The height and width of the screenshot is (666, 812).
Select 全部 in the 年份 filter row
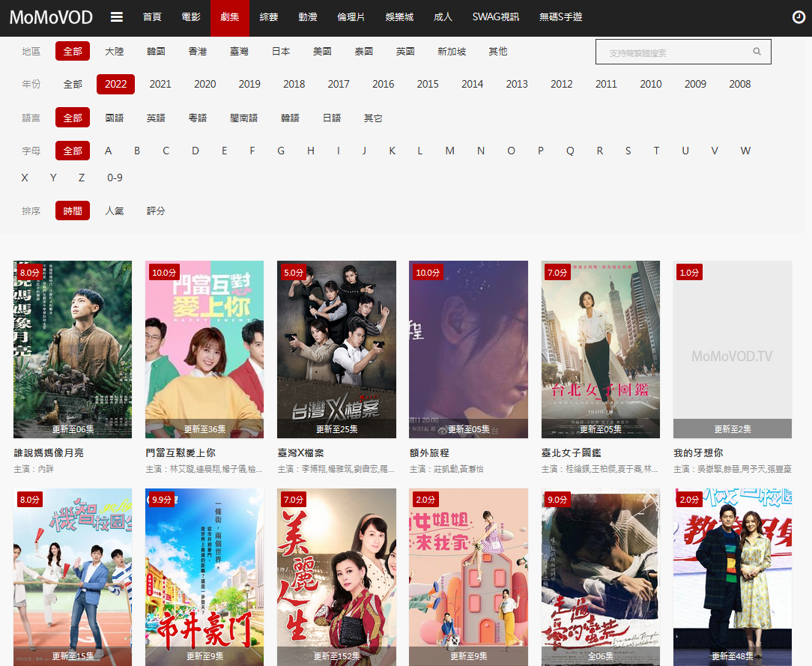[73, 84]
